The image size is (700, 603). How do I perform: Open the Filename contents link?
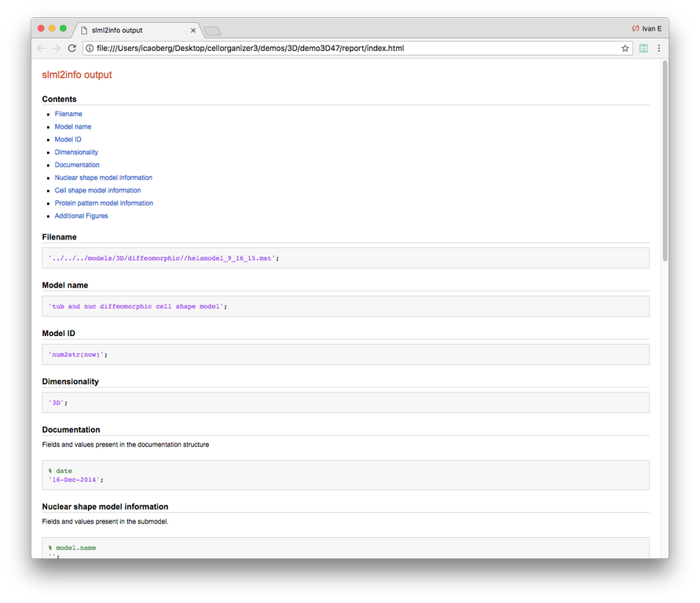tap(68, 114)
